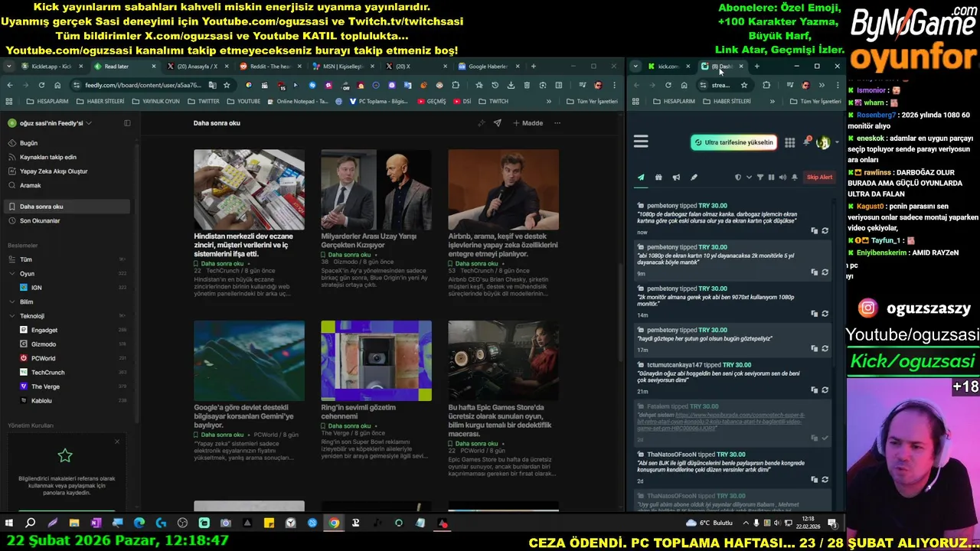This screenshot has height=551, width=980.
Task: Select the pen icon tab in dashboard
Action: click(694, 178)
